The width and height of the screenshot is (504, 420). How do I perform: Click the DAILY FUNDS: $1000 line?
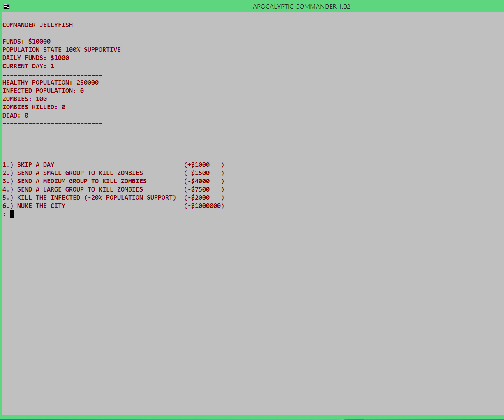pyautogui.click(x=36, y=58)
